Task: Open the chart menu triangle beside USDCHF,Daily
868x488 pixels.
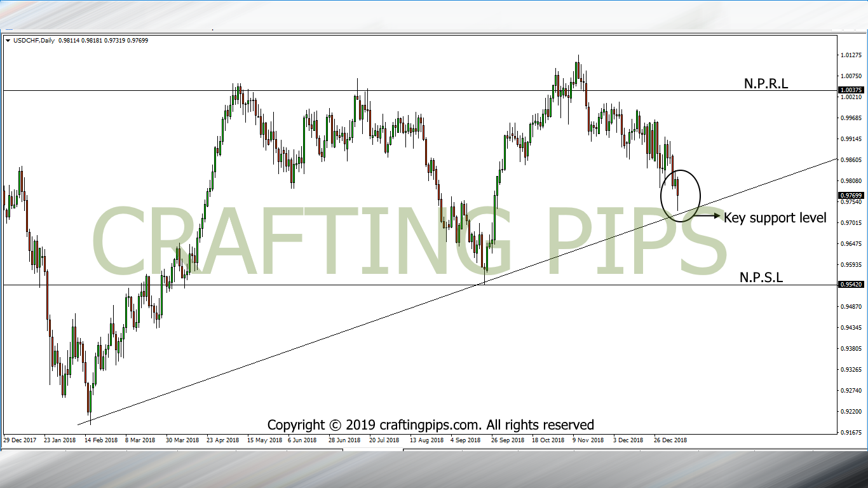Action: point(8,41)
